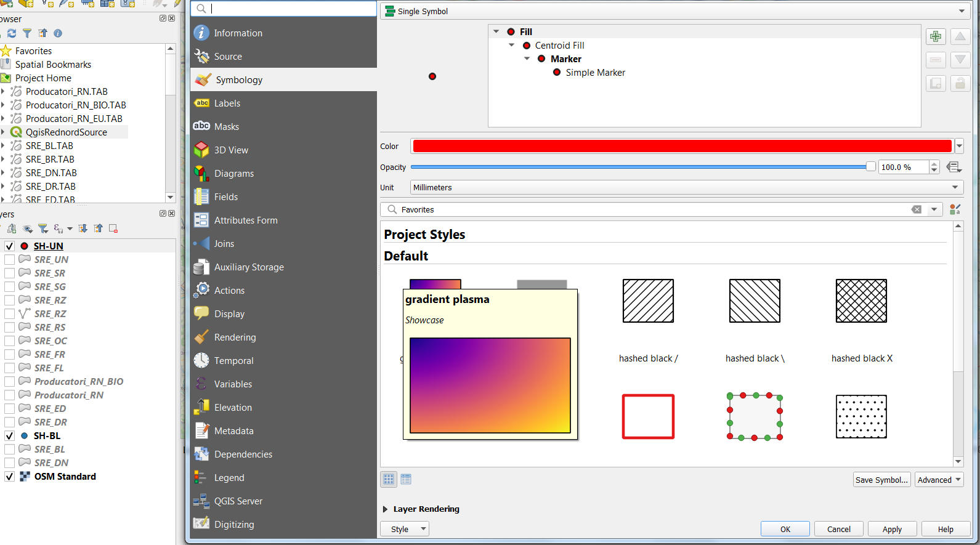Clear the Favorites filter text
Image resolution: width=980 pixels, height=545 pixels.
(917, 209)
